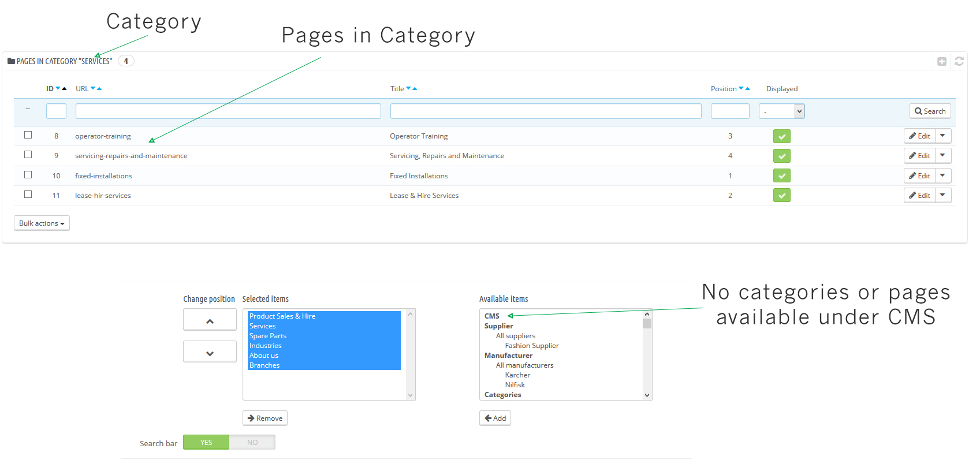Focus the Position filter field
Image resolution: width=980 pixels, height=460 pixels.
(x=730, y=111)
